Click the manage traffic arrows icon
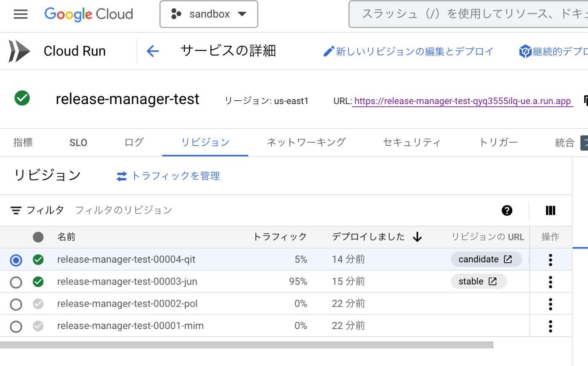The width and height of the screenshot is (588, 366). [122, 176]
